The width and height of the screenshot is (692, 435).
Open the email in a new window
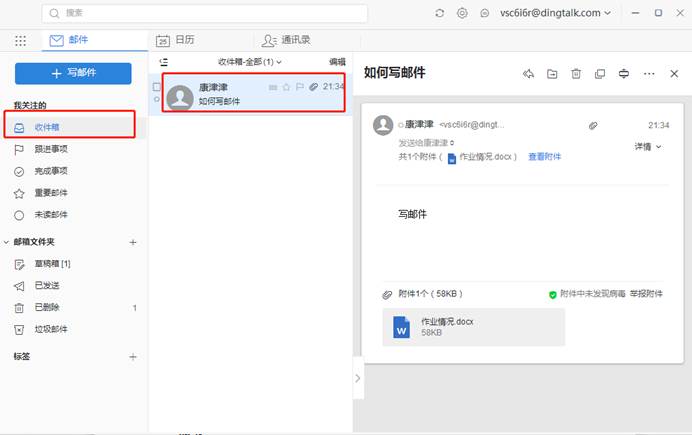coord(600,73)
